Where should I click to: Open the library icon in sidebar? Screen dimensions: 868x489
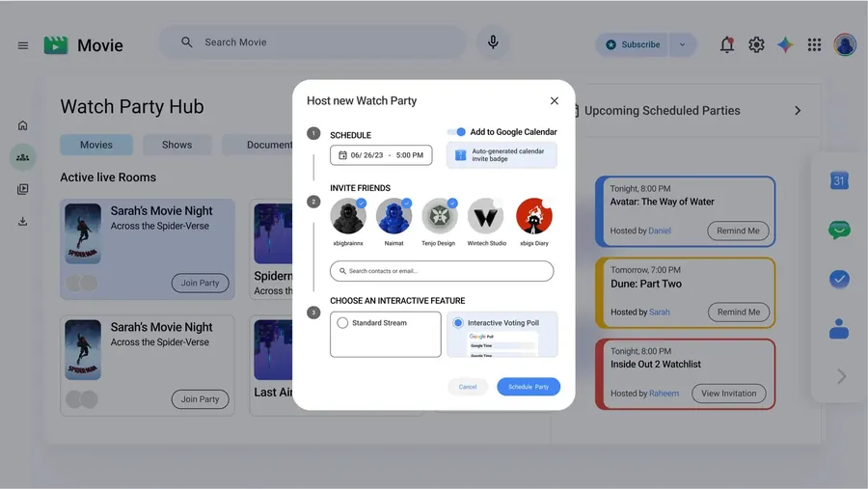click(x=23, y=189)
